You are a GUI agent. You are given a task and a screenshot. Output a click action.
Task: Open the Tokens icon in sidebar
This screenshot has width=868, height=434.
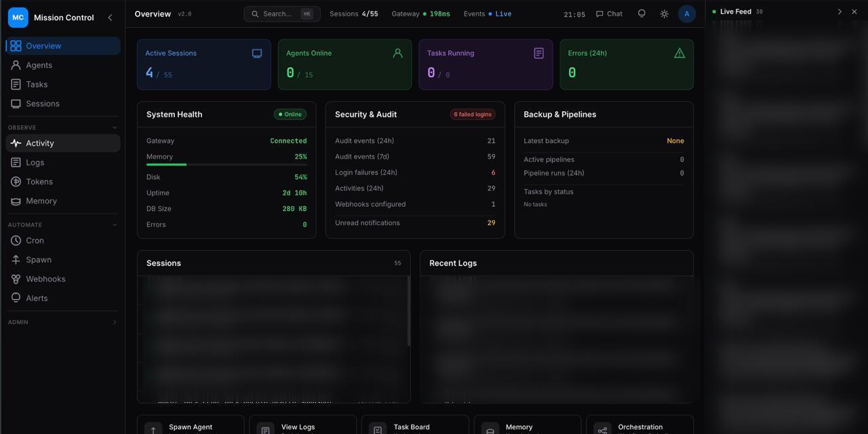click(x=16, y=182)
